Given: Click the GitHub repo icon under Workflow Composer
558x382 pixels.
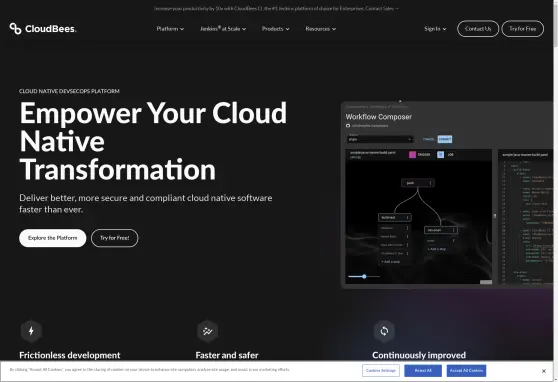Looking at the screenshot, I should pos(348,126).
